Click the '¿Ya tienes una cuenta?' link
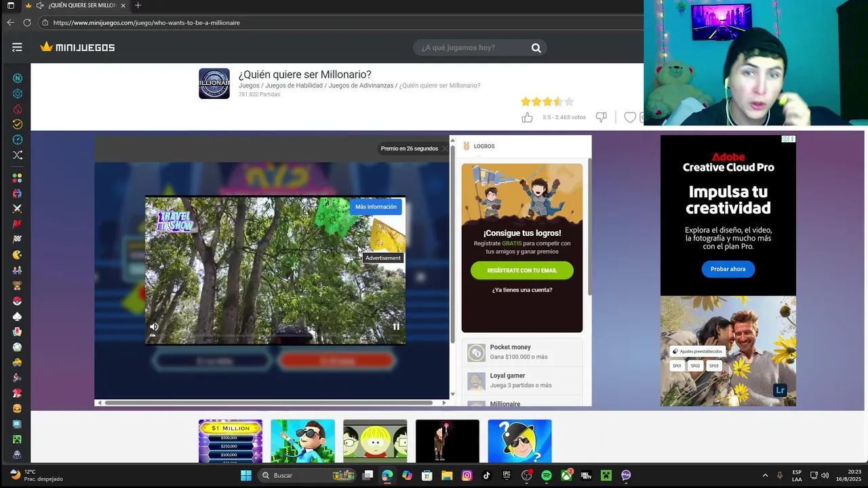Image resolution: width=868 pixels, height=488 pixels. click(522, 290)
